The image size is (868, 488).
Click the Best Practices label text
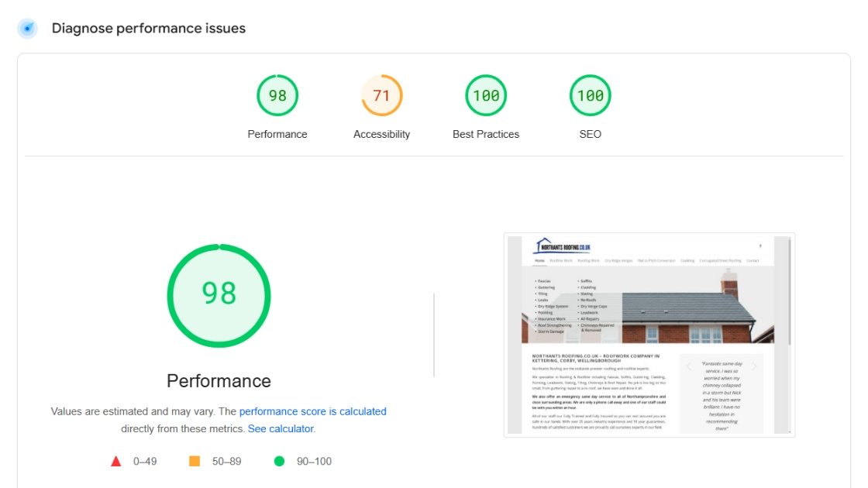[486, 135]
